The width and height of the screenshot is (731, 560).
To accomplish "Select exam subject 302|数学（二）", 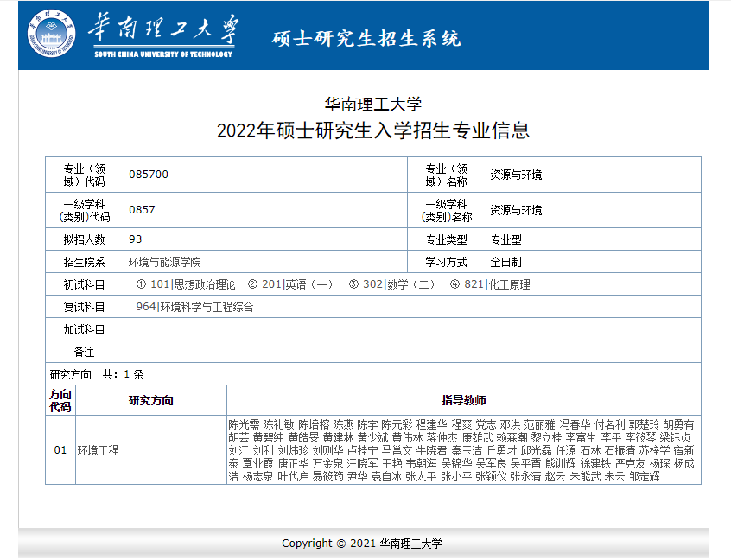I will [399, 284].
